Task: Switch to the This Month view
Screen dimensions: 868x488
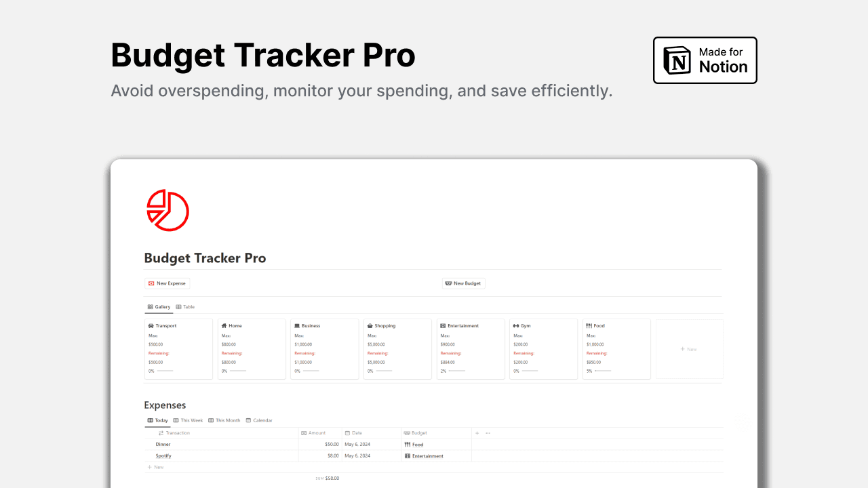Action: (224, 420)
